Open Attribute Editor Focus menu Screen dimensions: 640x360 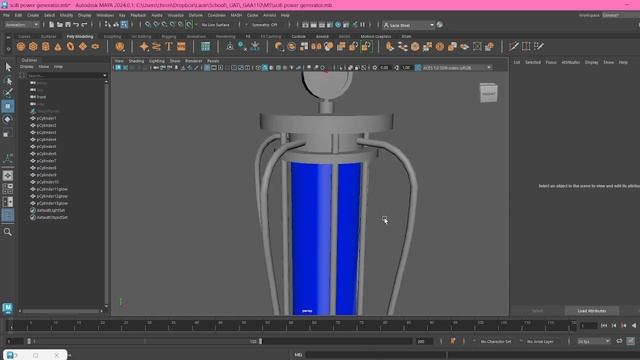[551, 62]
